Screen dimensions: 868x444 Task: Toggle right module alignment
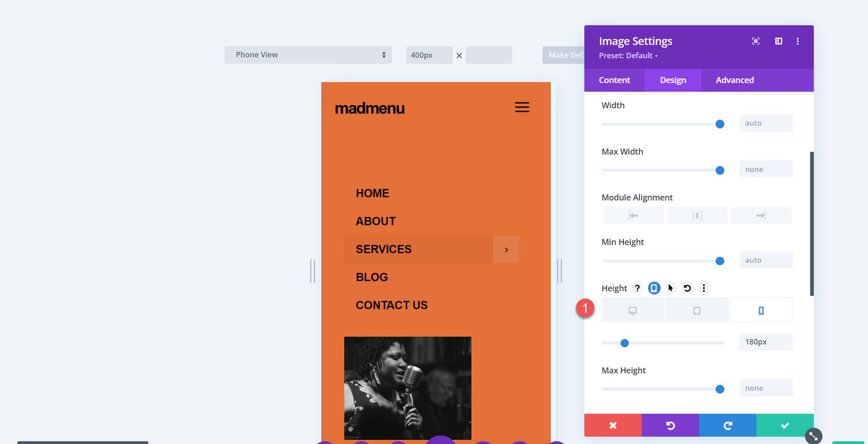tap(761, 215)
